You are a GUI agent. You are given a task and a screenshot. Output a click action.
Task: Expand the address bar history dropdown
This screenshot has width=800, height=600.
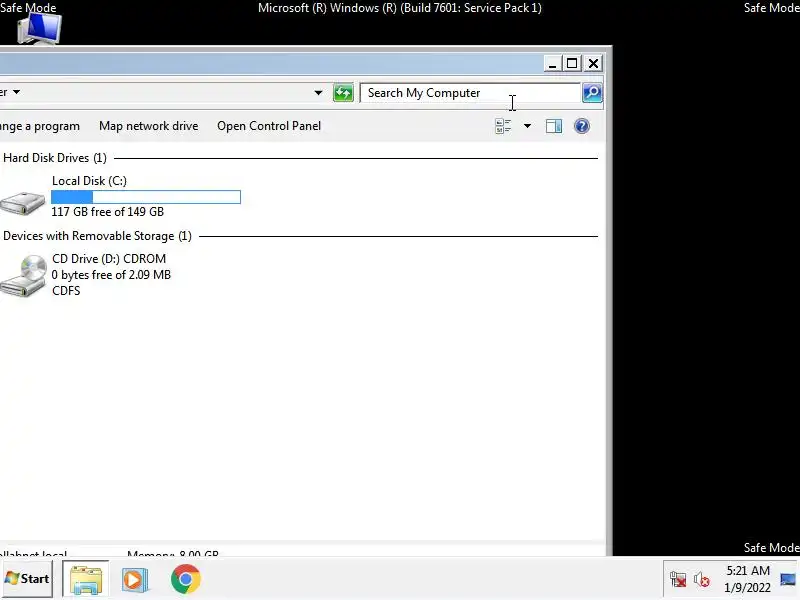[318, 93]
